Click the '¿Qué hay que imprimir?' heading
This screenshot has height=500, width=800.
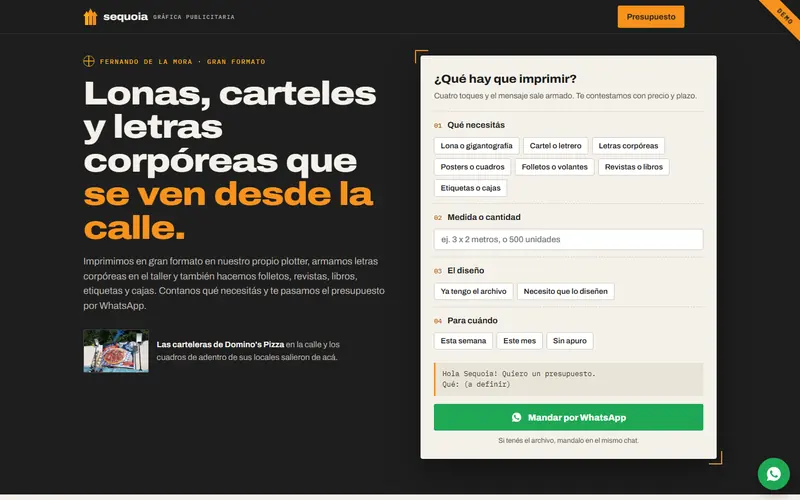[505, 79]
